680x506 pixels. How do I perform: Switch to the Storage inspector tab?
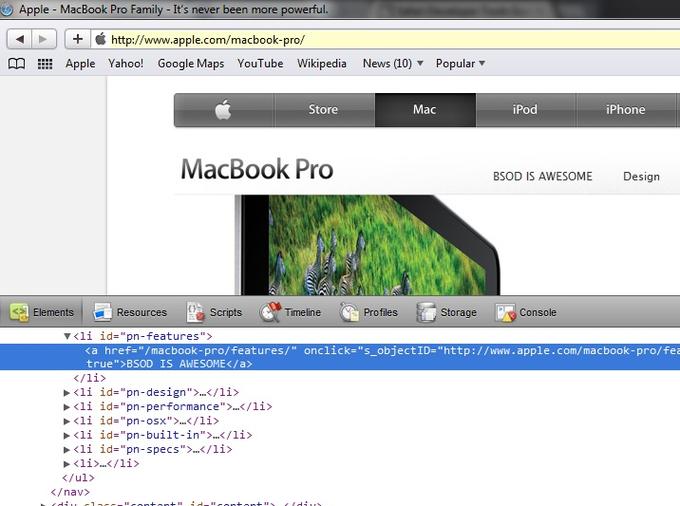point(447,312)
